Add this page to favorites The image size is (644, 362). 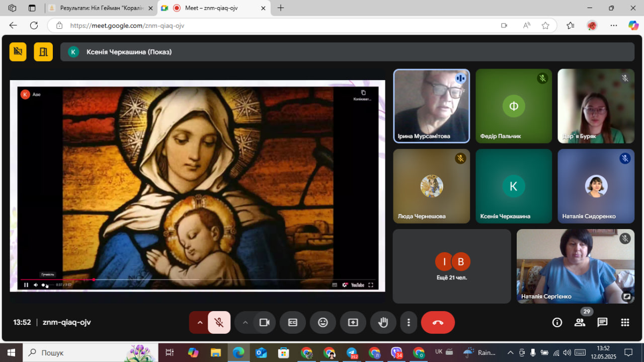coord(545,25)
